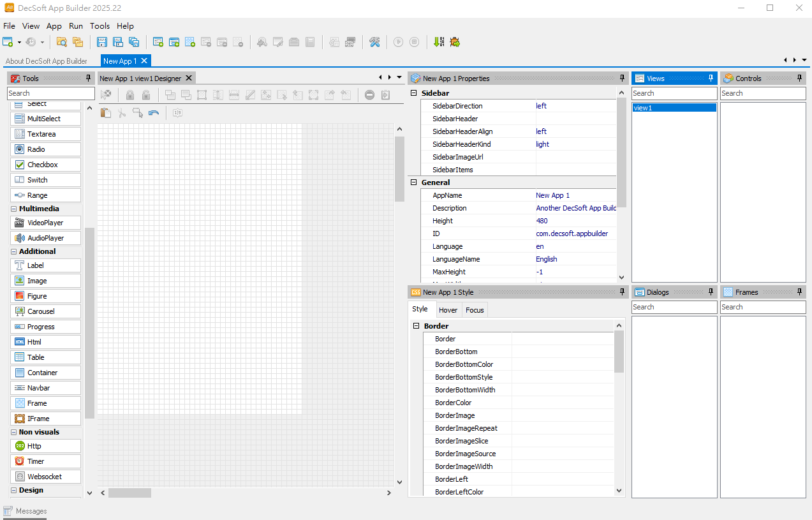Open the designer tab list dropdown arrow
The width and height of the screenshot is (812, 520).
399,77
